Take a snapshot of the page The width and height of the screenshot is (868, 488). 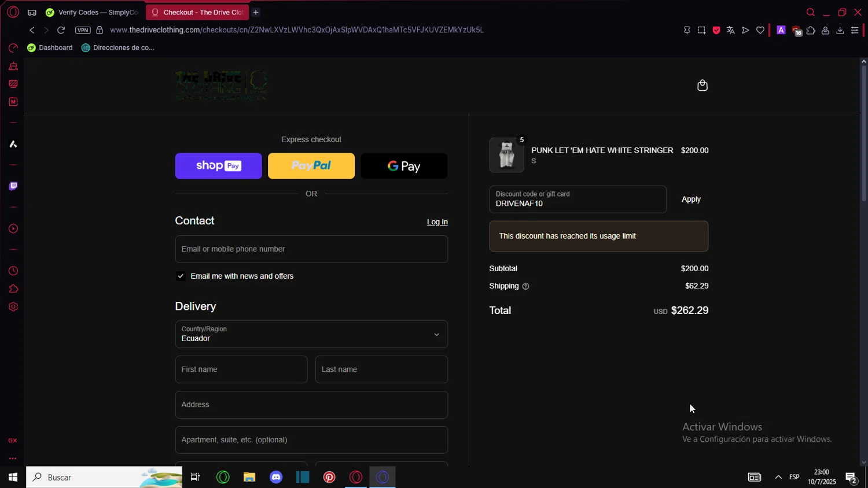coord(701,30)
